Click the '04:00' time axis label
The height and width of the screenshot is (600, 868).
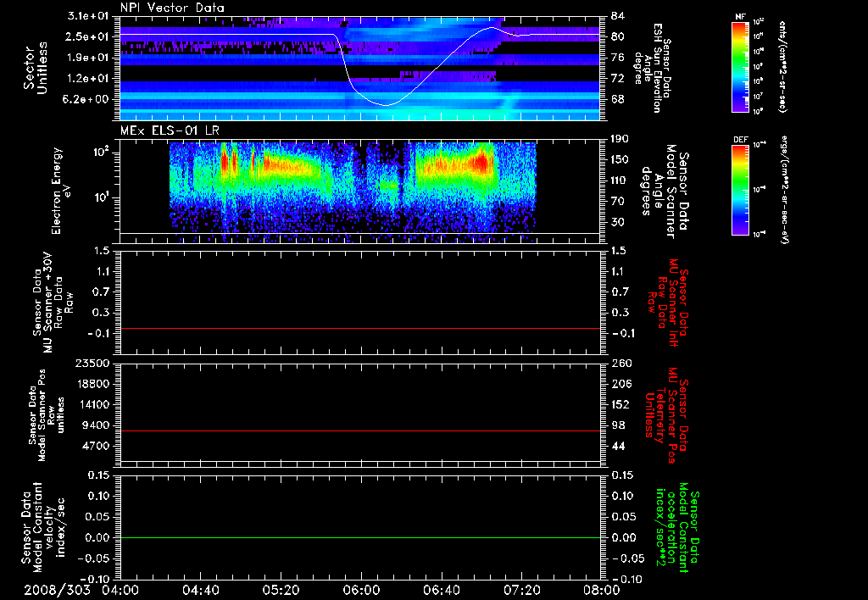120,590
